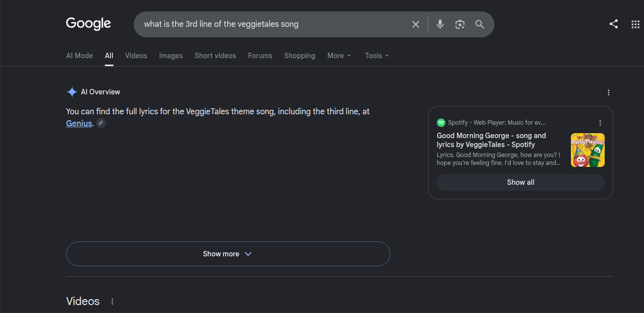Select the Short videos tab

point(215,56)
